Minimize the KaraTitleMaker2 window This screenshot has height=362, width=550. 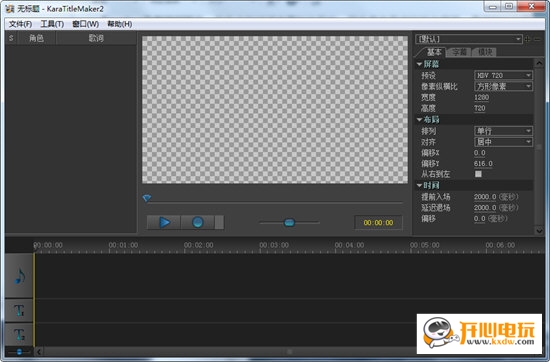click(x=492, y=7)
